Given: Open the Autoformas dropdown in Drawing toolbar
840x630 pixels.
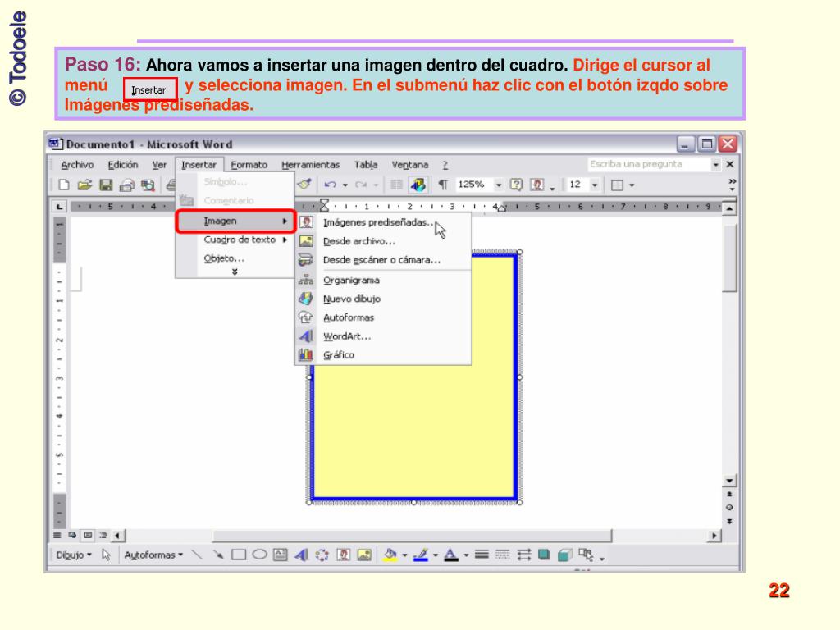Looking at the screenshot, I should pyautogui.click(x=153, y=555).
